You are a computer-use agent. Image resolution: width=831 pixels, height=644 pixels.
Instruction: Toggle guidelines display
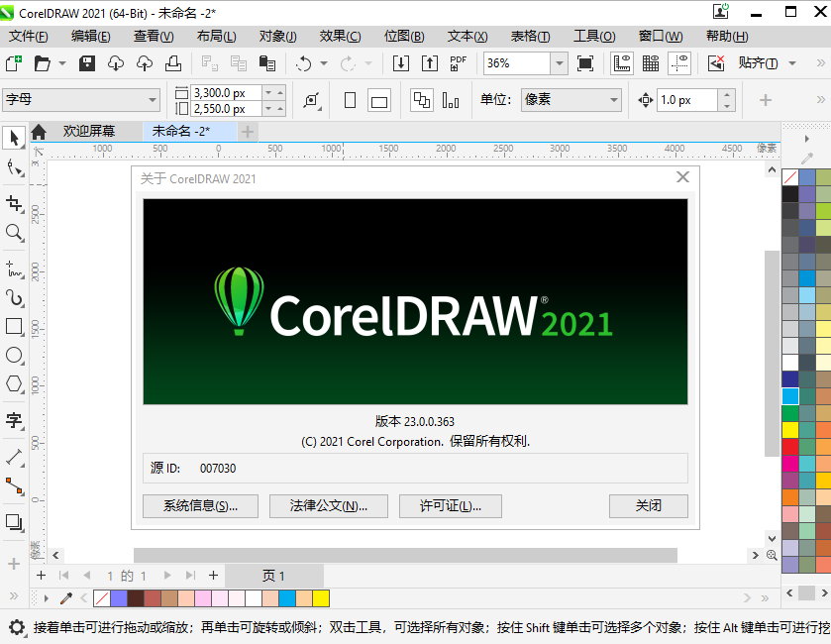click(679, 63)
